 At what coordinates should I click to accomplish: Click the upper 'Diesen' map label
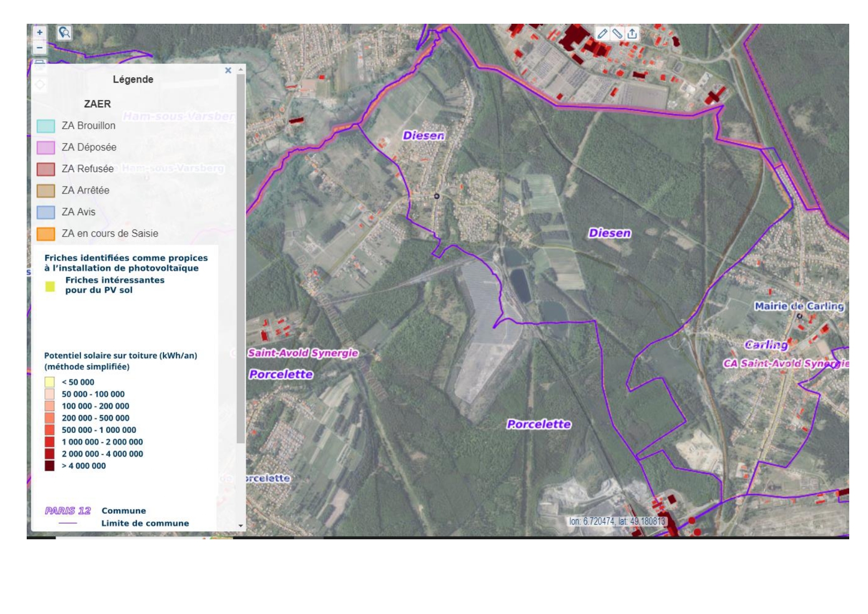tap(423, 136)
